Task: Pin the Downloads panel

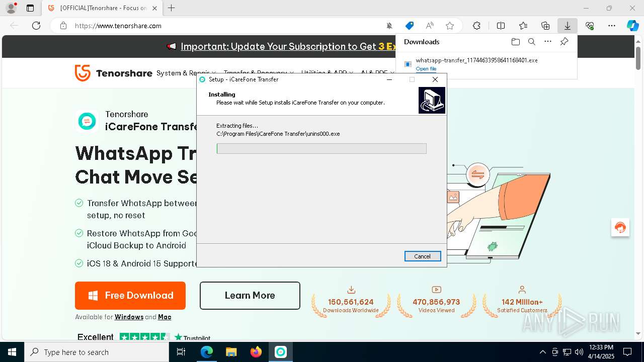Action: [565, 42]
